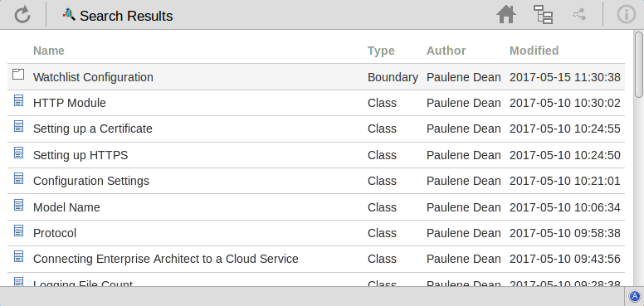
Task: Click the Boundary icon beside Watchlist Configuration
Action: pyautogui.click(x=18, y=75)
